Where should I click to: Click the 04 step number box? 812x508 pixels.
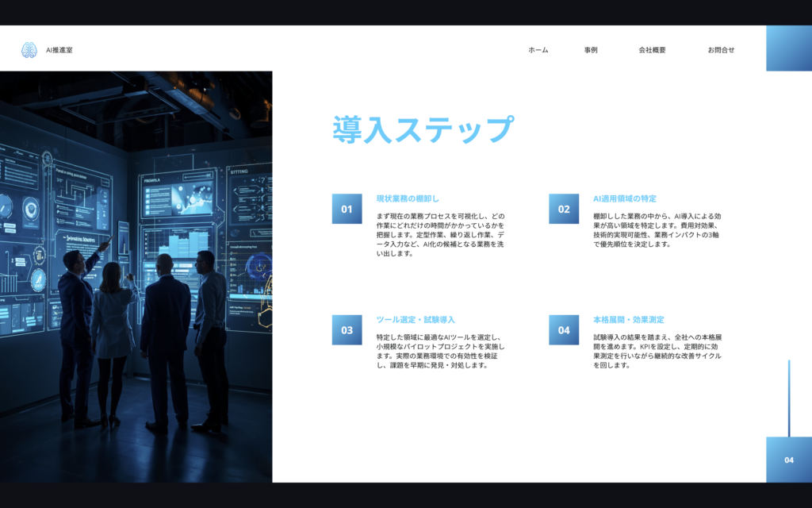point(564,329)
